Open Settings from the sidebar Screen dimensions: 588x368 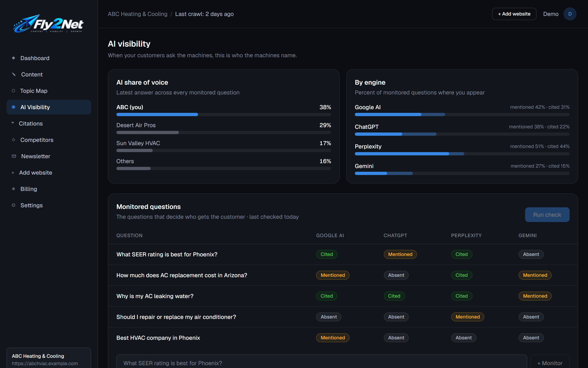click(x=49, y=205)
